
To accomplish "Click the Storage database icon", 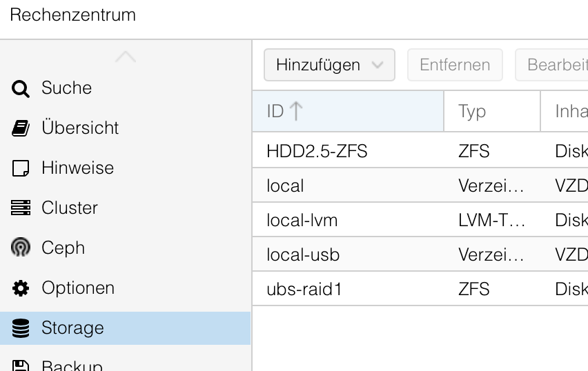I will tap(21, 328).
